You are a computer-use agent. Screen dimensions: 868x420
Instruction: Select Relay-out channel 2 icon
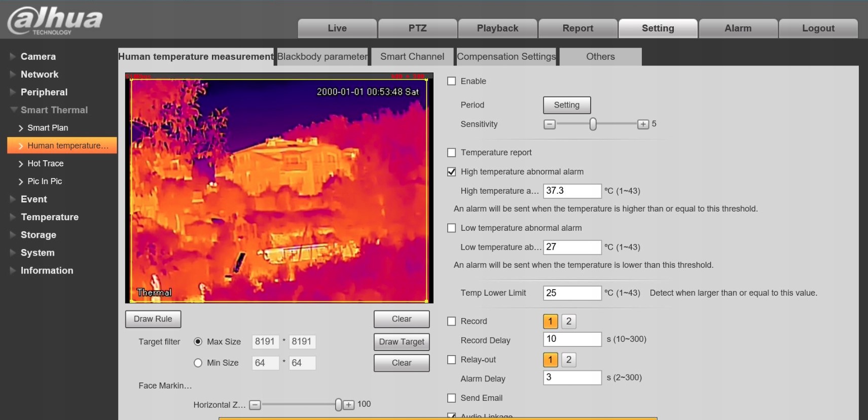[x=568, y=360]
